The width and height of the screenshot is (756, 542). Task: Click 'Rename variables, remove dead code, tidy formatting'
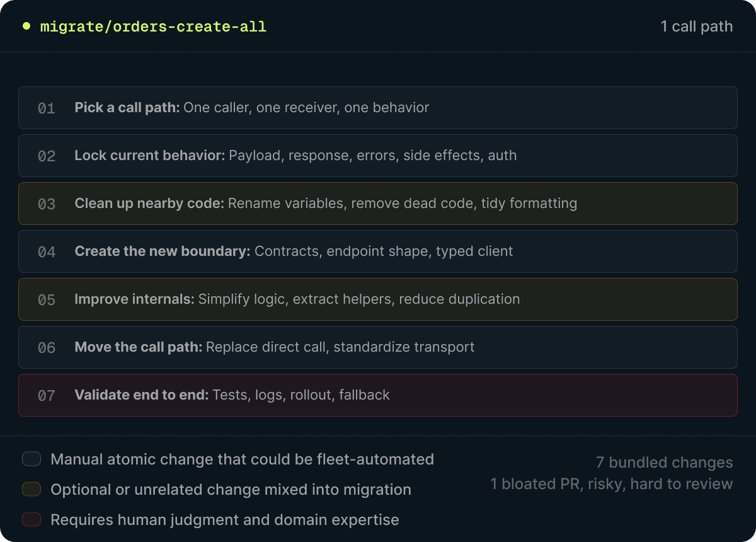click(403, 204)
